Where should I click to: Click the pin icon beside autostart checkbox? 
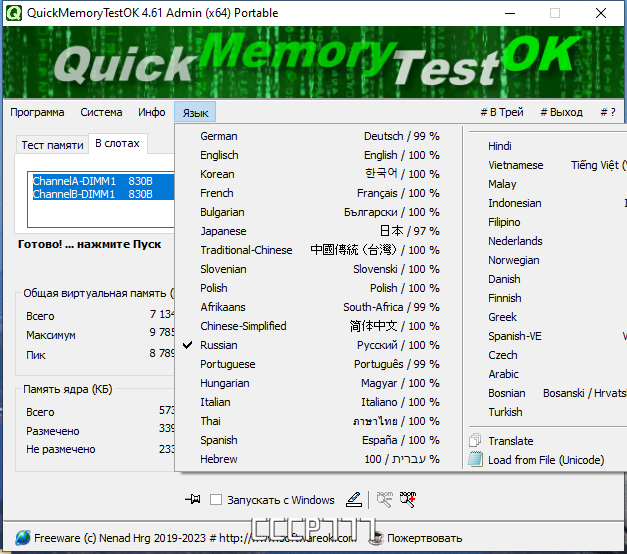[x=193, y=499]
